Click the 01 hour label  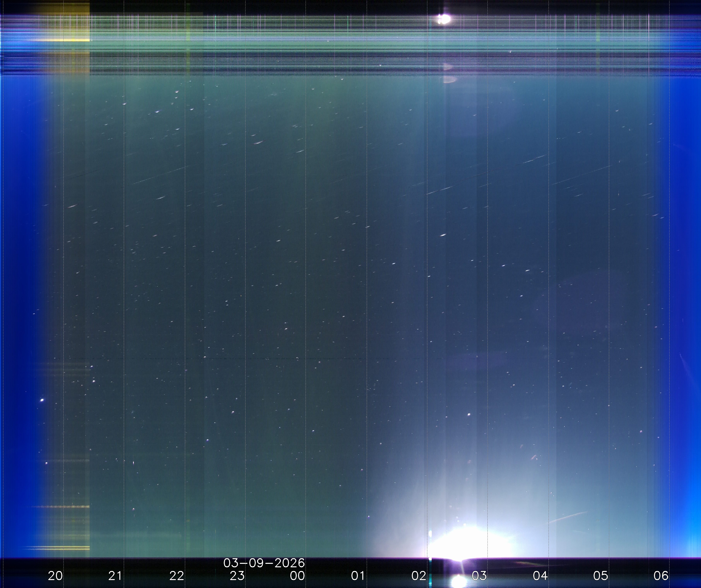(358, 575)
